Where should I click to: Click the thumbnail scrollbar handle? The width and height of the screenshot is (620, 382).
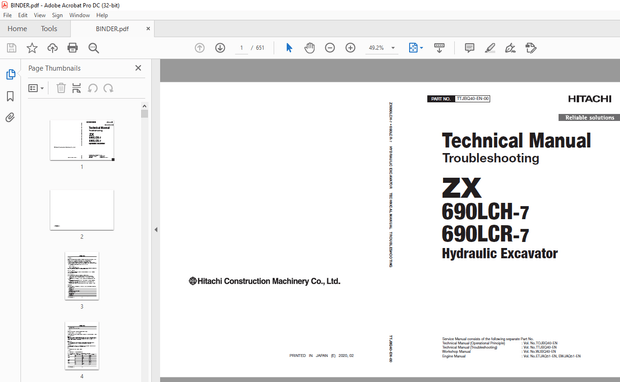pyautogui.click(x=144, y=114)
